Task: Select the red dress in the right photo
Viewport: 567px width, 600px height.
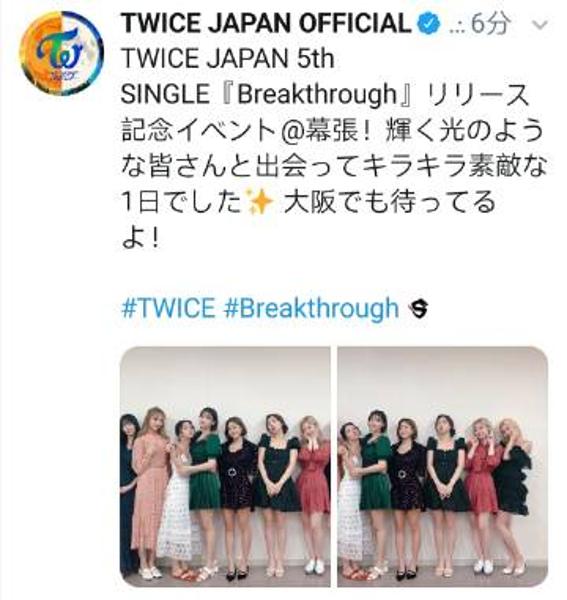Action: (482, 478)
